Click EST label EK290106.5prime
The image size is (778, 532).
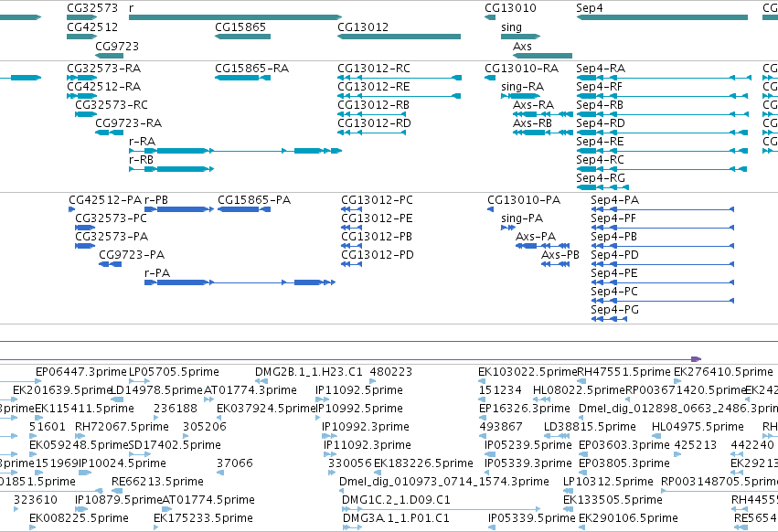pos(628,518)
